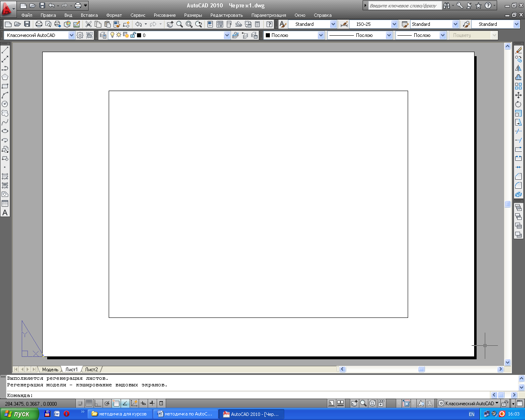Open the multileader style Standard dropdown
Image resolution: width=525 pixels, height=420 pixels.
pos(516,24)
